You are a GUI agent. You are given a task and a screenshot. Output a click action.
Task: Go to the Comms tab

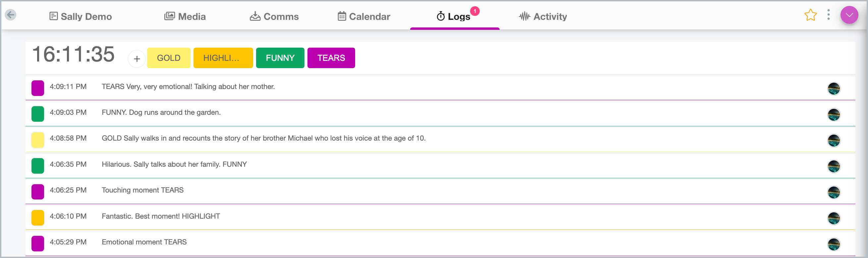coord(274,17)
